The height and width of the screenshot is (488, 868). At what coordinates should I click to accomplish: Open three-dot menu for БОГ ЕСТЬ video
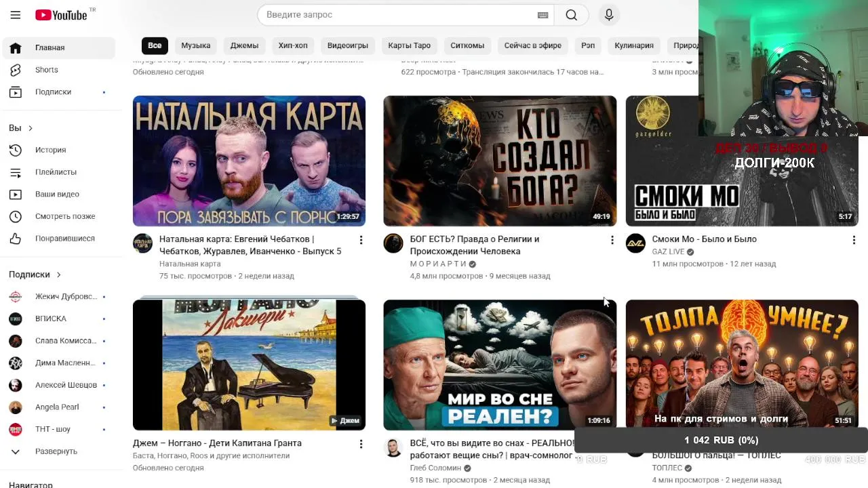click(612, 240)
